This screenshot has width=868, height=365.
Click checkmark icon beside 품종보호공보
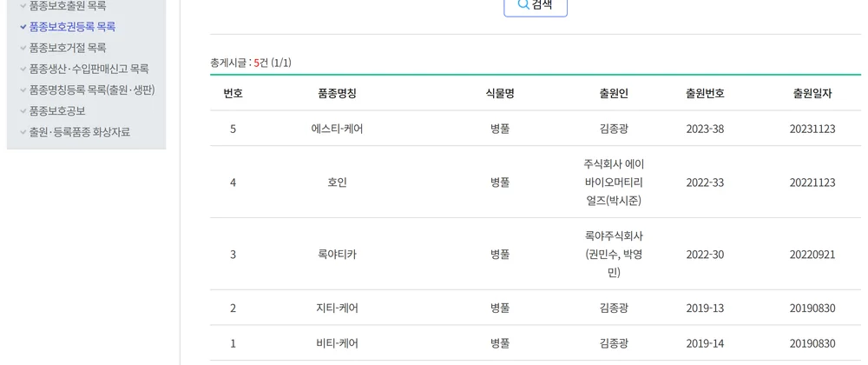click(23, 110)
